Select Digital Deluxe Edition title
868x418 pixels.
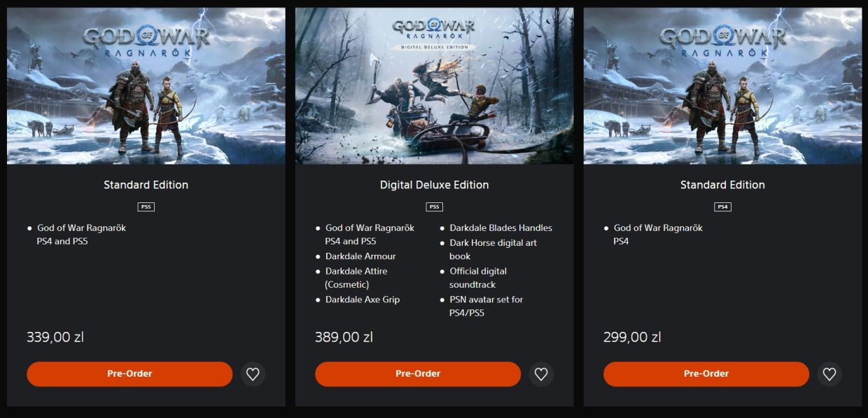(435, 185)
